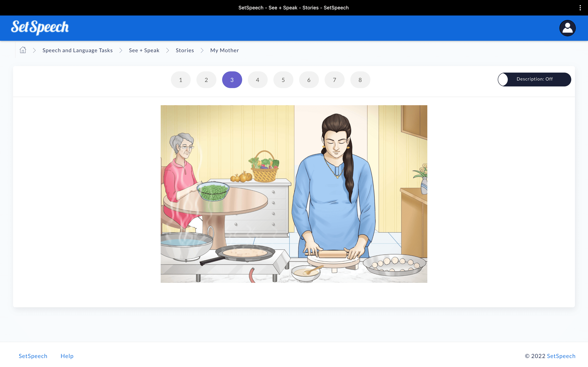Viewport: 588px width, 367px height.
Task: Open the three-dot menu in title bar
Action: [x=580, y=8]
